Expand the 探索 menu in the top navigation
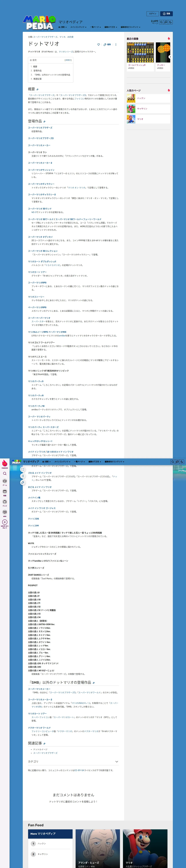This screenshot has width=186, height=868. [62, 27]
